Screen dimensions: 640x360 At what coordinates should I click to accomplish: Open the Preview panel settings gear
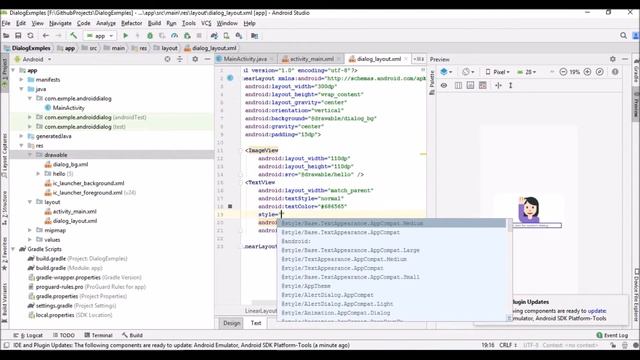(x=613, y=59)
